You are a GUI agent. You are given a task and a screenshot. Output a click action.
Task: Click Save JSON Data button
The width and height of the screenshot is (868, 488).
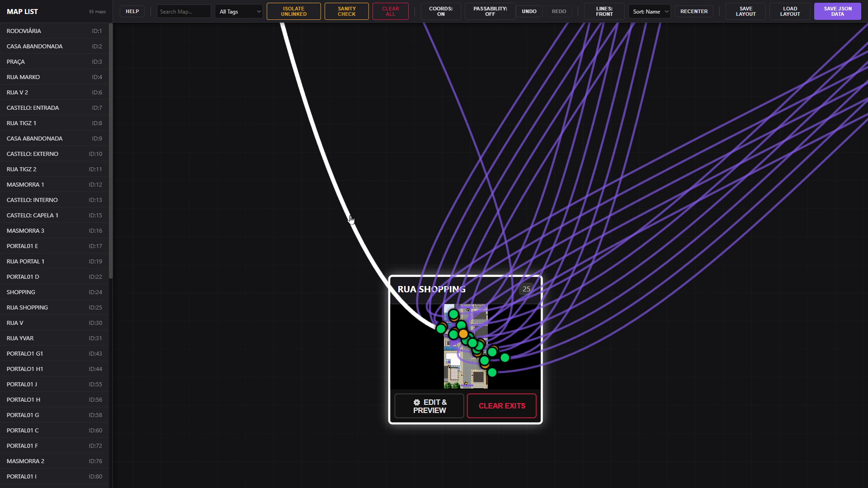pos(837,11)
